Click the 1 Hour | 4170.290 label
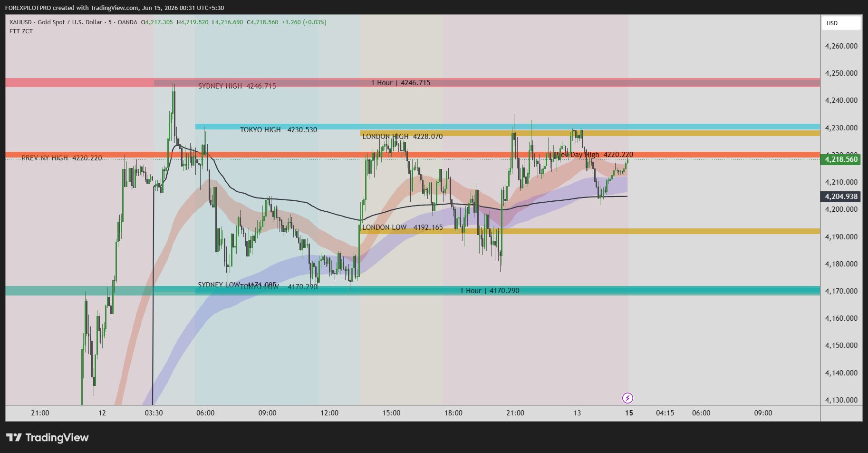The width and height of the screenshot is (868, 453). click(x=490, y=291)
